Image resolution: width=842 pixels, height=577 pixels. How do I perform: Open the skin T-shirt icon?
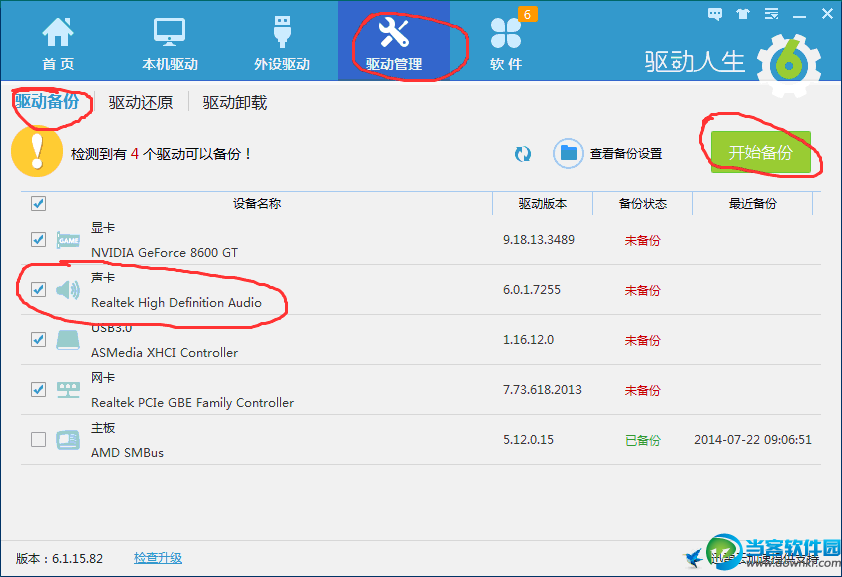pyautogui.click(x=743, y=14)
